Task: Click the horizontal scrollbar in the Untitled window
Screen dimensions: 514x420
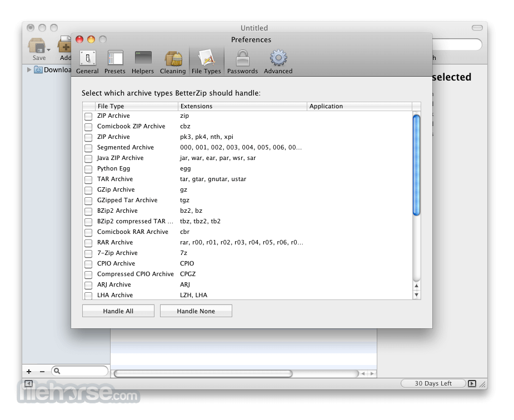Action: click(x=203, y=373)
